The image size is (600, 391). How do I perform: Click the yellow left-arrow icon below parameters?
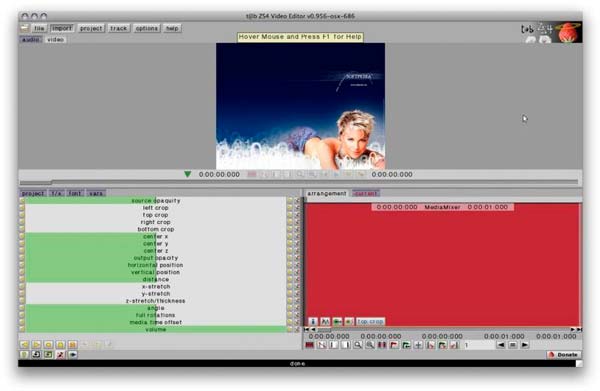coord(24,344)
